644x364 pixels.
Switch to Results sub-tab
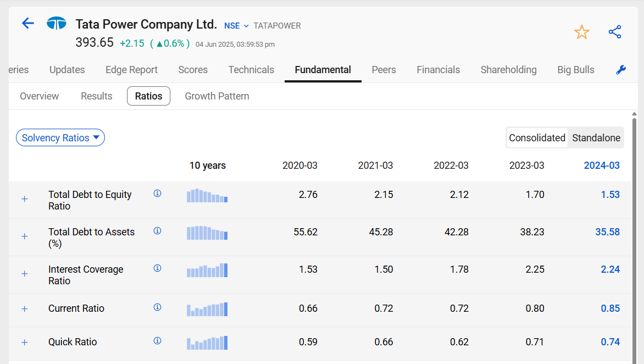[x=97, y=96]
